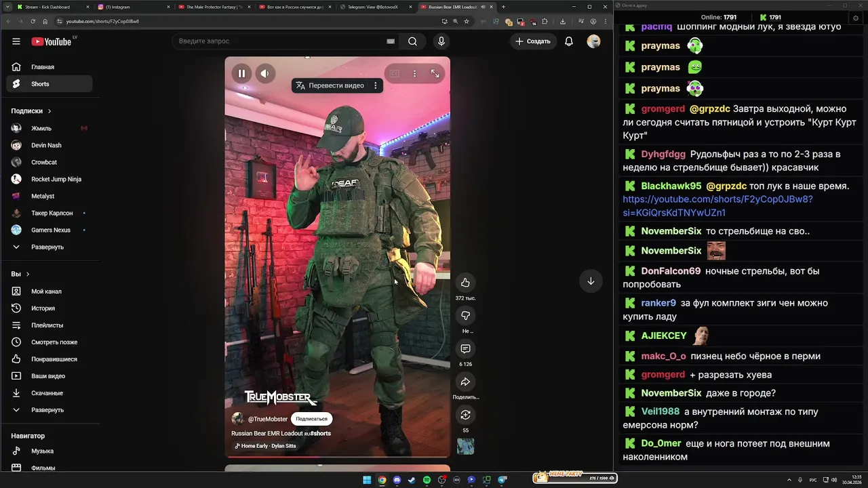The width and height of the screenshot is (868, 488).
Task: Click the #shorts hashtag
Action: [321, 433]
